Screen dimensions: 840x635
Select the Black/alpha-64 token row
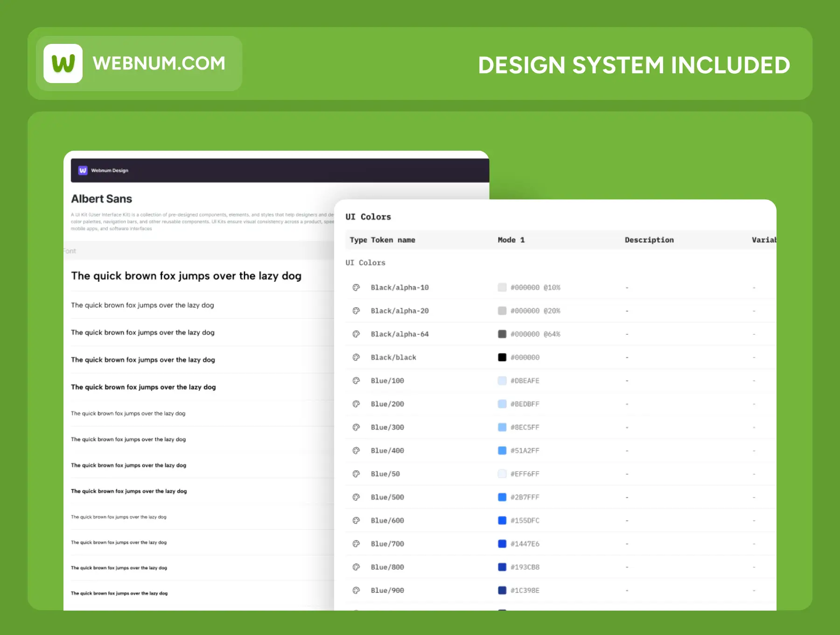pyautogui.click(x=399, y=334)
